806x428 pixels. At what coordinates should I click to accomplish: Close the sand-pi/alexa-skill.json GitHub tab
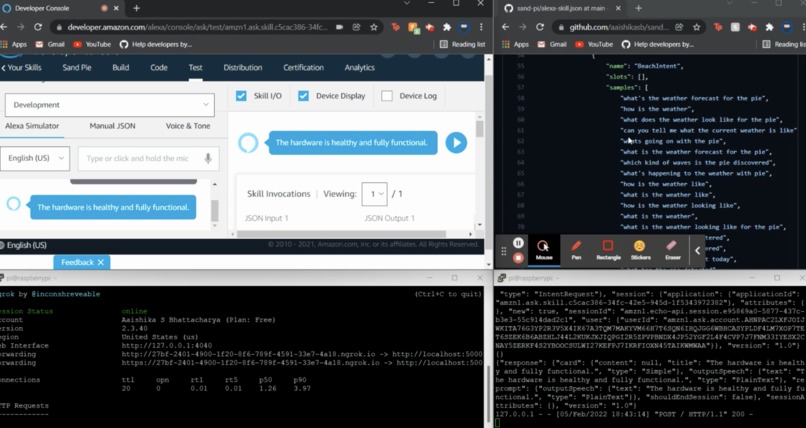click(x=618, y=8)
